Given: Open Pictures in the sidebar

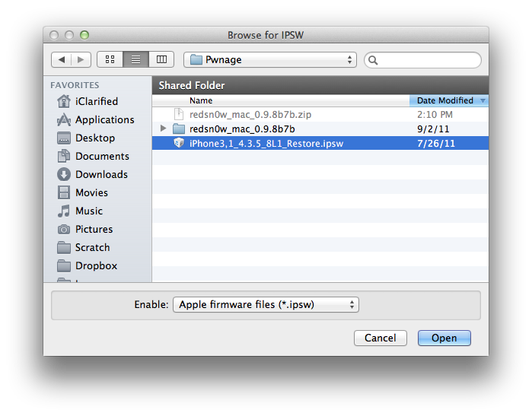Looking at the screenshot, I should pos(84,230).
